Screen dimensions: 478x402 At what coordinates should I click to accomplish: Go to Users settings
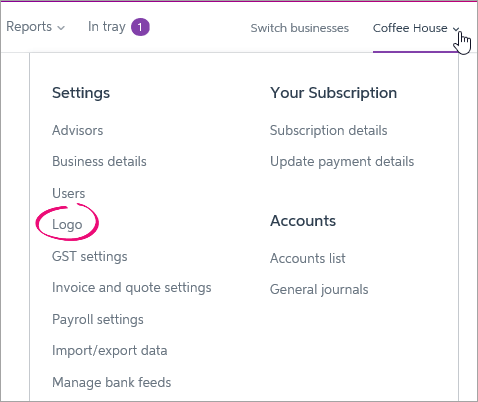(69, 193)
